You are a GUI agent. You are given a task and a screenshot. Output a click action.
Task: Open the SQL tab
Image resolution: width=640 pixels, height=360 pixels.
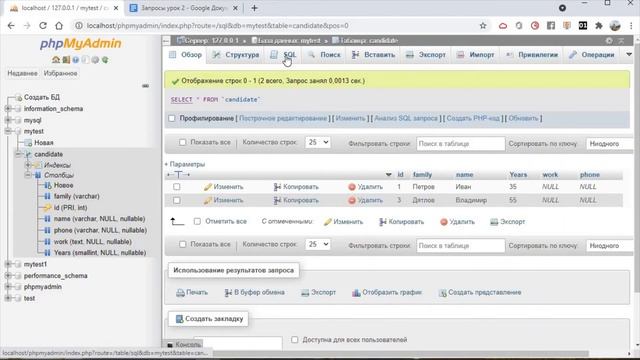pos(284,55)
